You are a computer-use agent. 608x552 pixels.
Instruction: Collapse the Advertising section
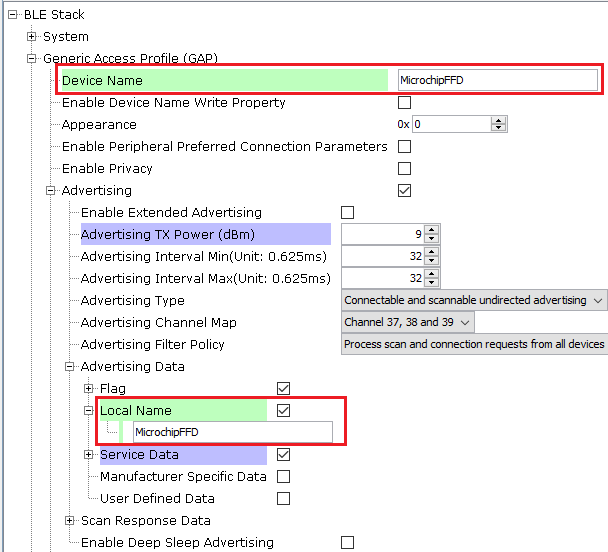pos(50,190)
